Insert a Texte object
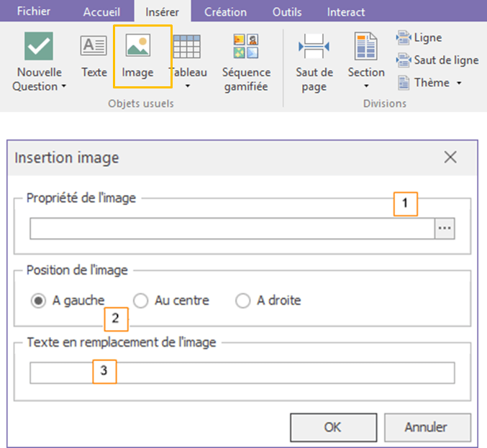This screenshot has width=487, height=448. pos(94,56)
